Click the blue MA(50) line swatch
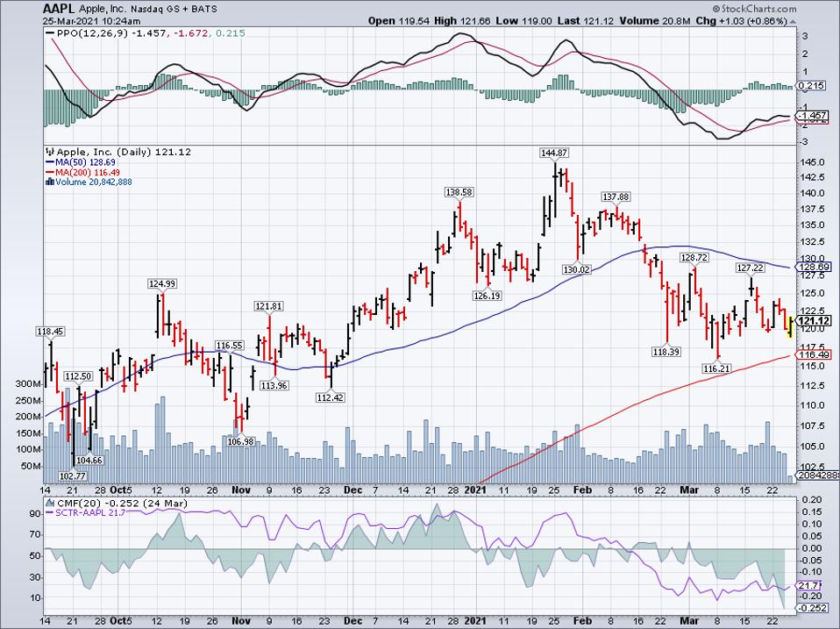 [49, 162]
